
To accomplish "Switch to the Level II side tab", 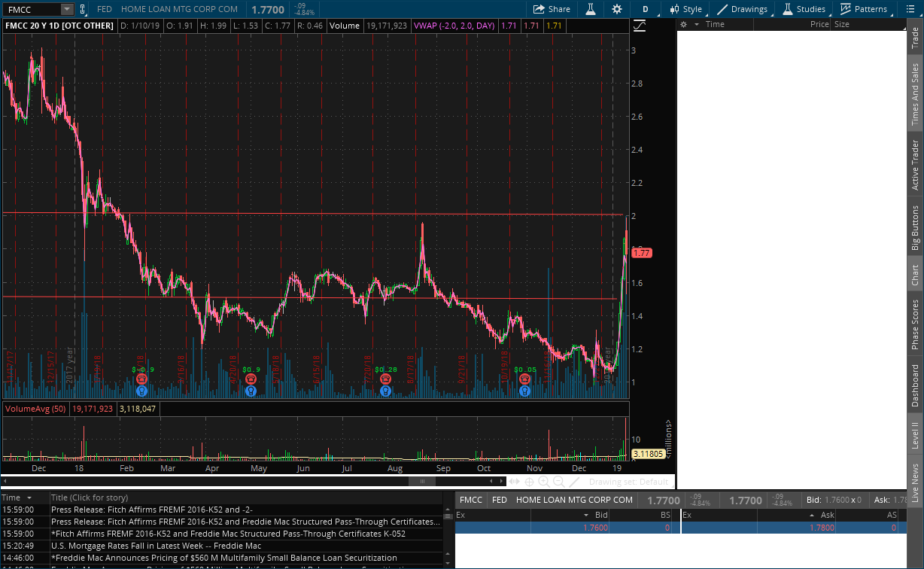I will (x=916, y=435).
